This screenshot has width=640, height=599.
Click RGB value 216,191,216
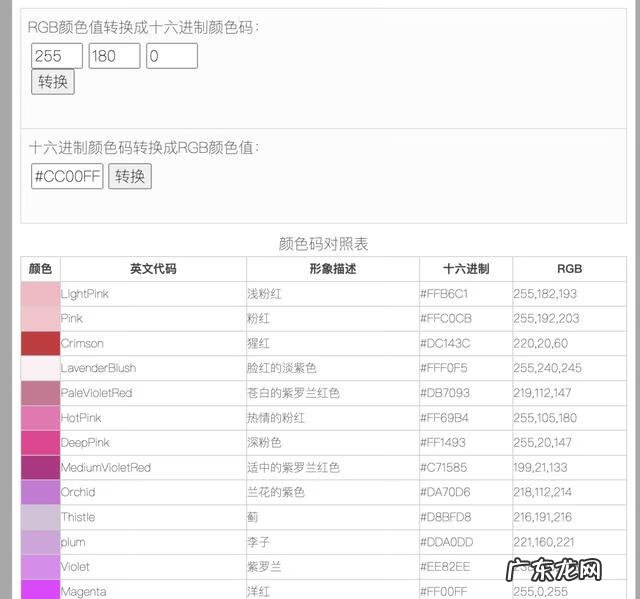coord(542,517)
